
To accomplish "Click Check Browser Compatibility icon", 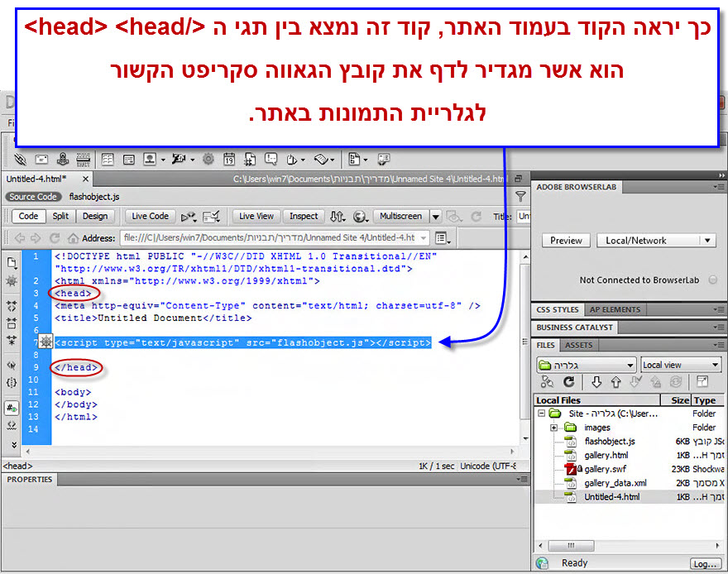I will pos(211,216).
